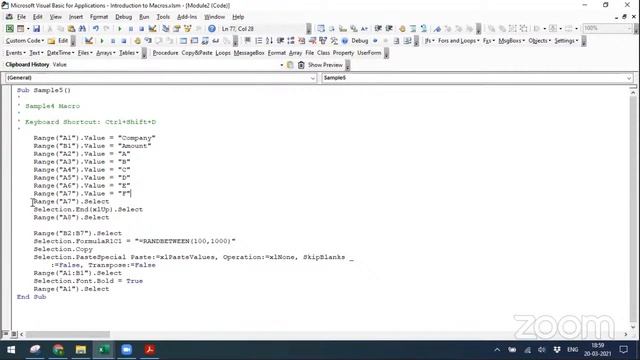Open the Custom Code dropdown
The image size is (640, 360).
[24, 41]
